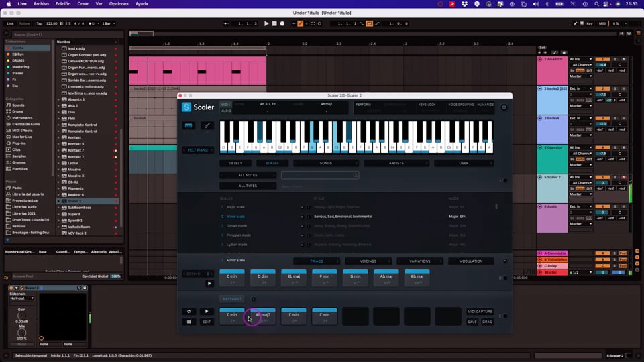This screenshot has height=362, width=644.
Task: Open the pad grid view icon beside EDIT
Action: pyautogui.click(x=189, y=322)
